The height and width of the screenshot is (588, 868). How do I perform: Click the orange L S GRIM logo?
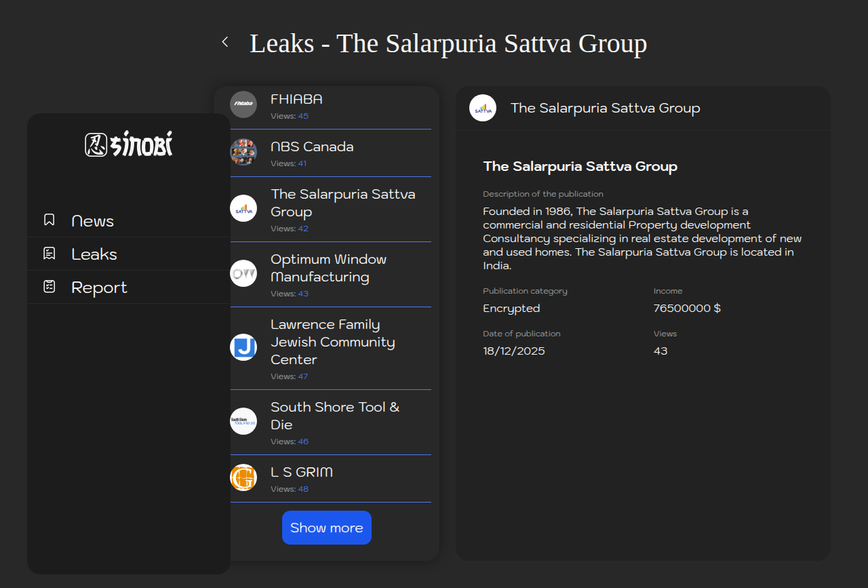coord(243,477)
